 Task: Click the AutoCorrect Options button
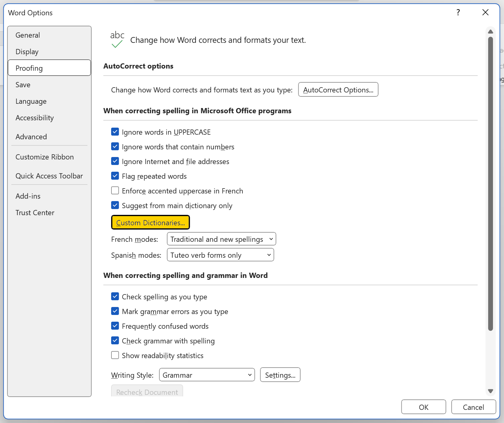tap(338, 90)
